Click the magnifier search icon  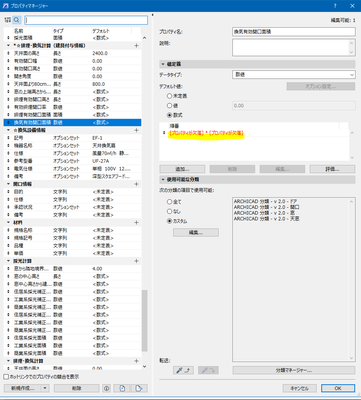tap(17, 20)
